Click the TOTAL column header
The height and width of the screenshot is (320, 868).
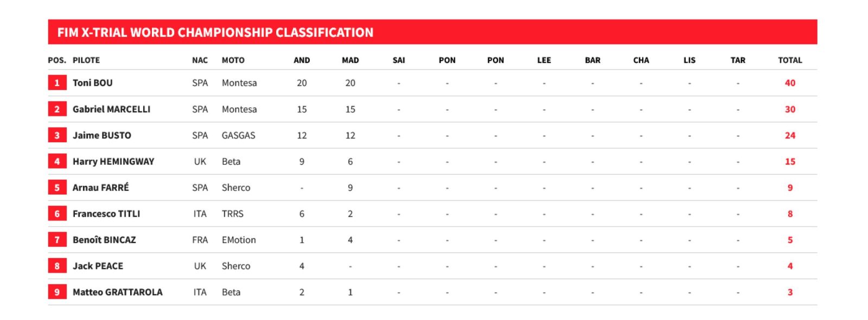[789, 60]
